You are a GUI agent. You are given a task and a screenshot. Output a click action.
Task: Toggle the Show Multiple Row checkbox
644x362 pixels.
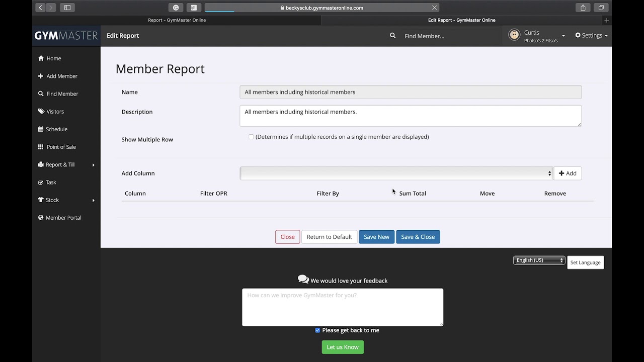(251, 137)
